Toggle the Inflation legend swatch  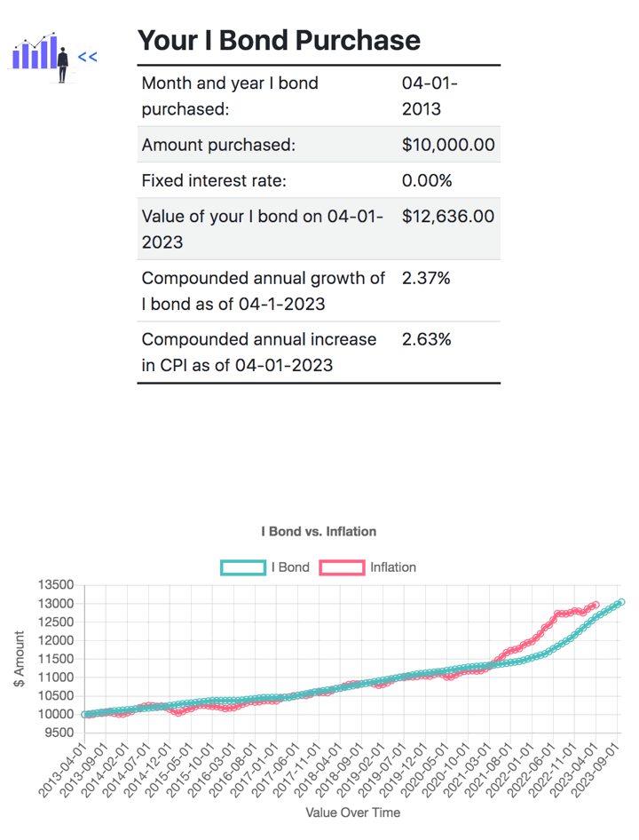click(x=342, y=567)
